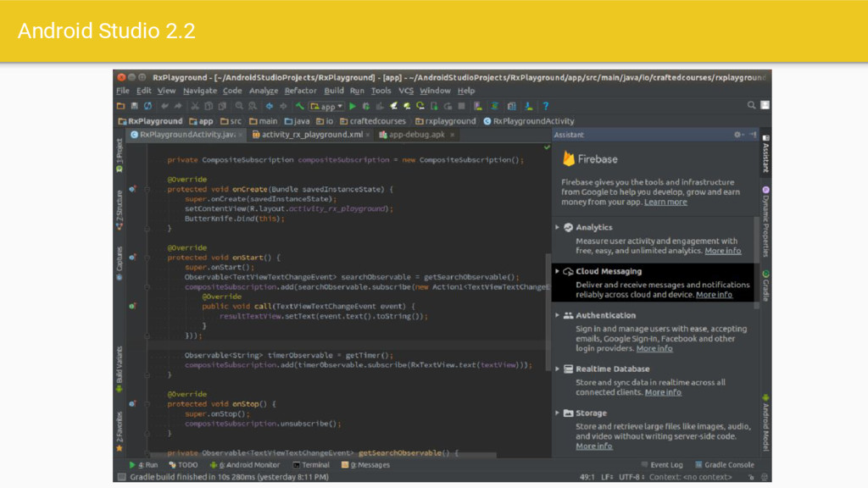
Task: Switch to activity_rx_playground.xml tab
Action: point(311,135)
